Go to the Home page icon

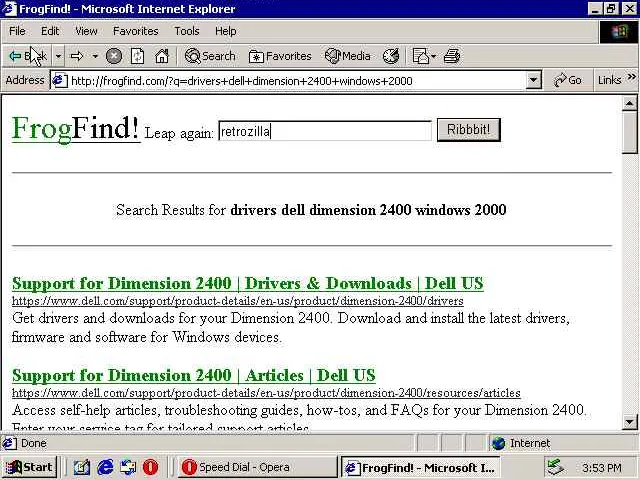click(162, 56)
